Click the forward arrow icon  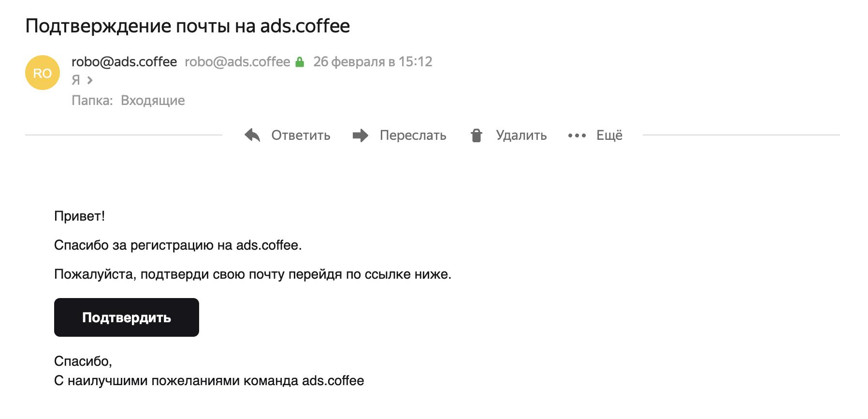point(361,135)
